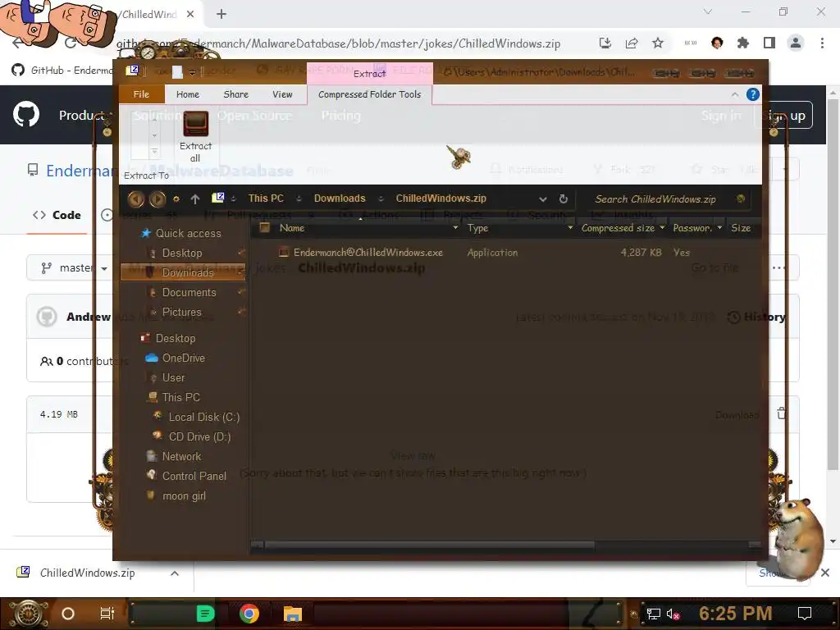Open moon girl folder in tree
840x630 pixels.
pos(184,496)
